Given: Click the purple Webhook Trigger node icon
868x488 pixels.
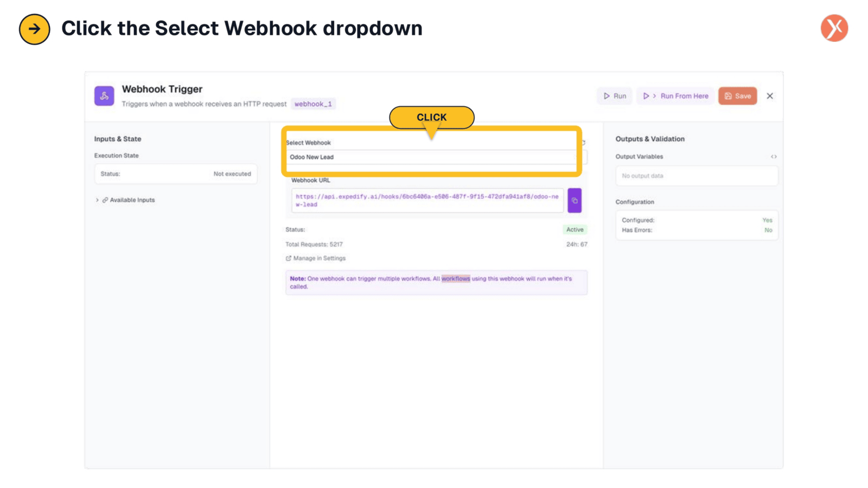Looking at the screenshot, I should [x=104, y=96].
